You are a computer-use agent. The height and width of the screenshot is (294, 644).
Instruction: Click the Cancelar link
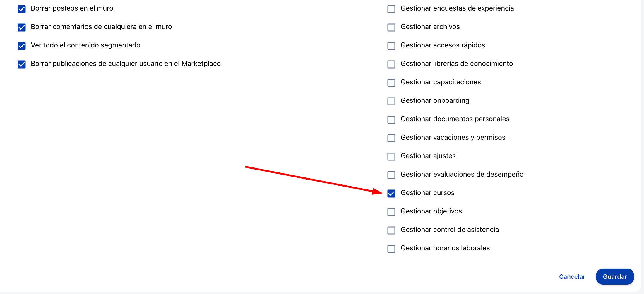(x=572, y=277)
